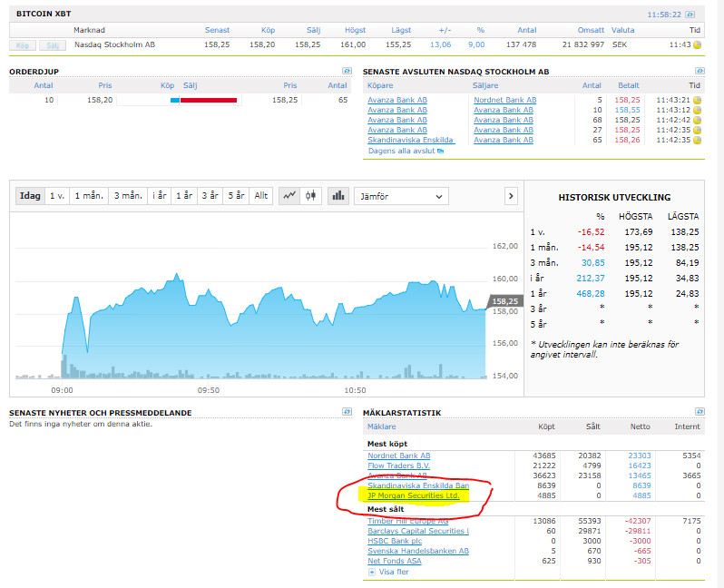Click the 137 478 Antal value
724x588 pixels.
point(522,44)
